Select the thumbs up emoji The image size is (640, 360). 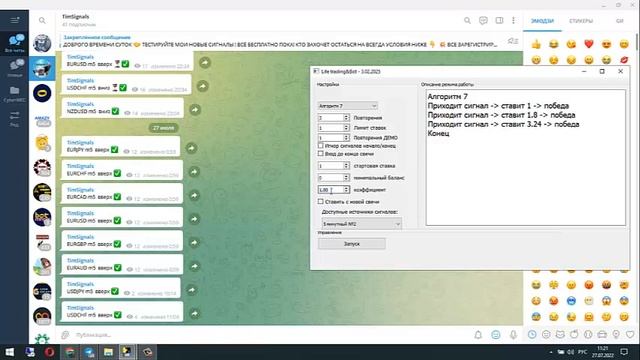point(536,44)
